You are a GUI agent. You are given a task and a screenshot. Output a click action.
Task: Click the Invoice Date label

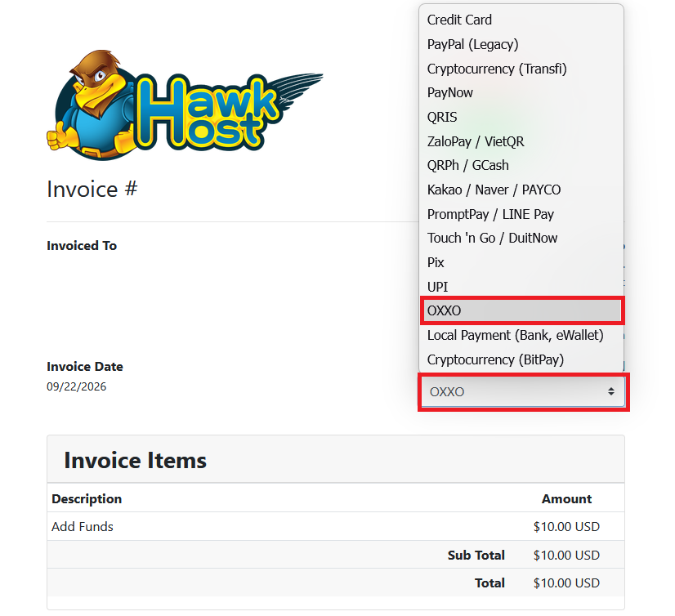pos(85,367)
